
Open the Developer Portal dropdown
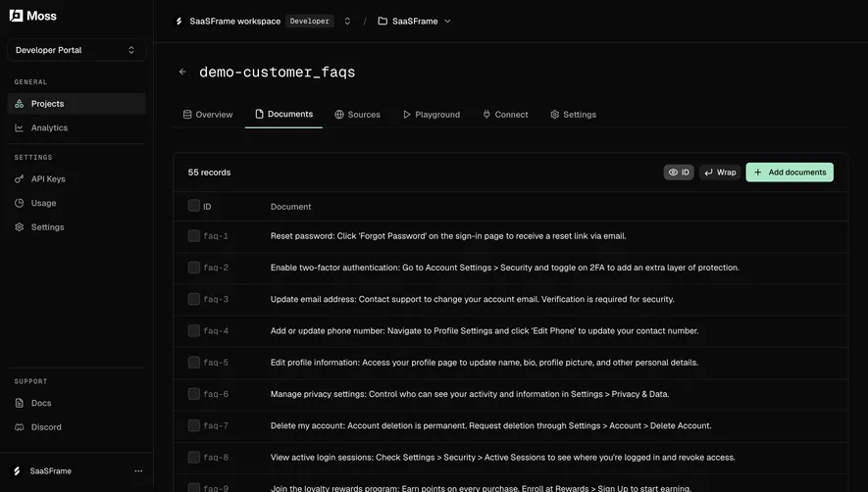[77, 50]
